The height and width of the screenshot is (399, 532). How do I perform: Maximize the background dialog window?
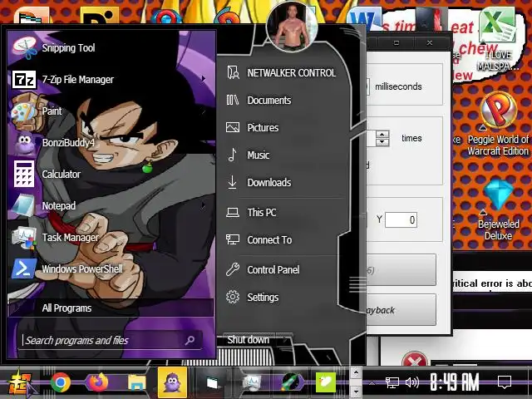[396, 42]
